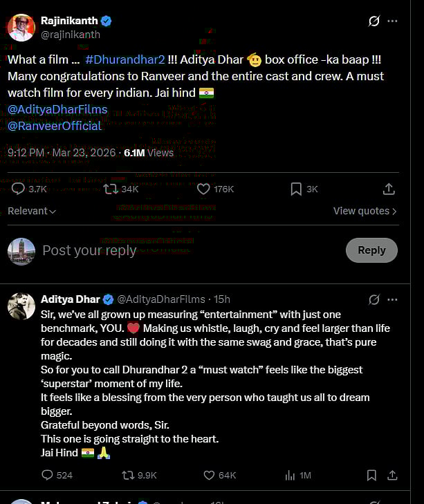View analytics for Aditya Dhar's reply showing 1M
This screenshot has height=504, width=424.
[290, 475]
